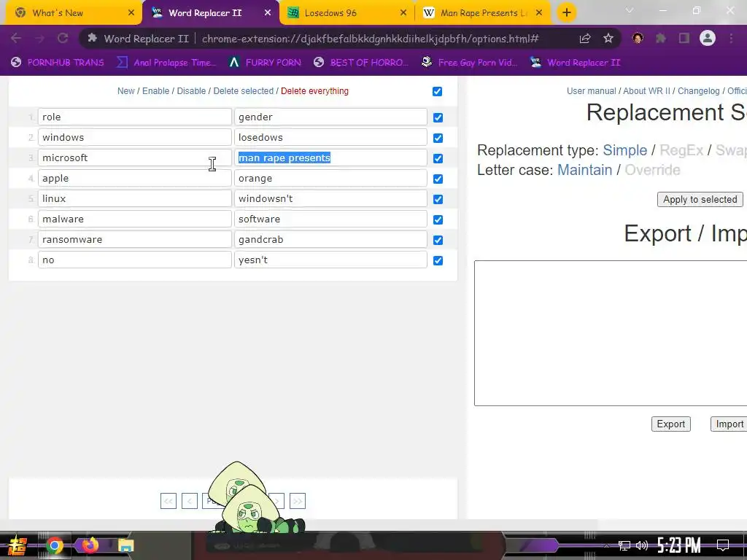This screenshot has width=747, height=560.
Task: Open the network status tray icon
Action: tap(624, 545)
